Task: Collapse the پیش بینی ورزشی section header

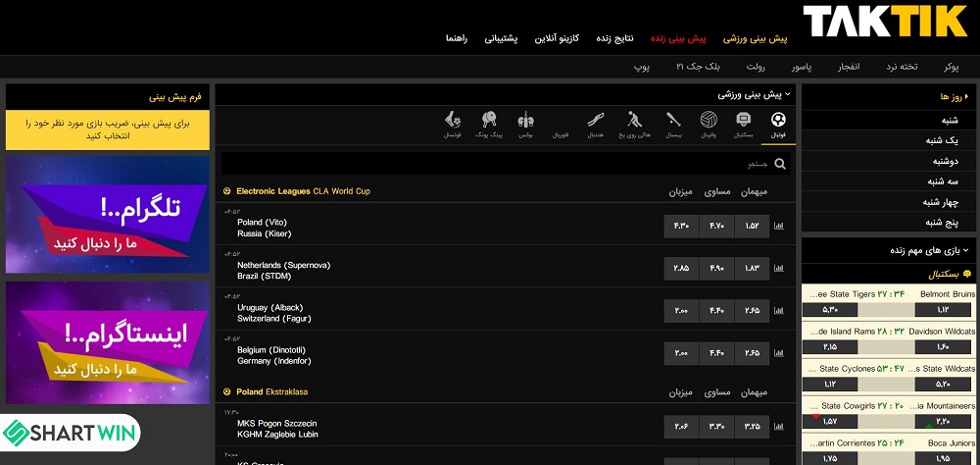Action: coord(788,95)
